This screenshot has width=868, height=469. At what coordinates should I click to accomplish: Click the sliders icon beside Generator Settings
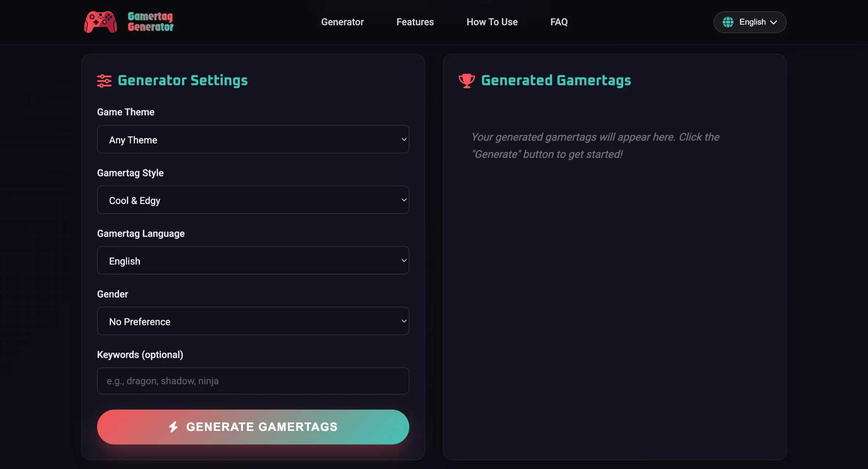pos(104,81)
